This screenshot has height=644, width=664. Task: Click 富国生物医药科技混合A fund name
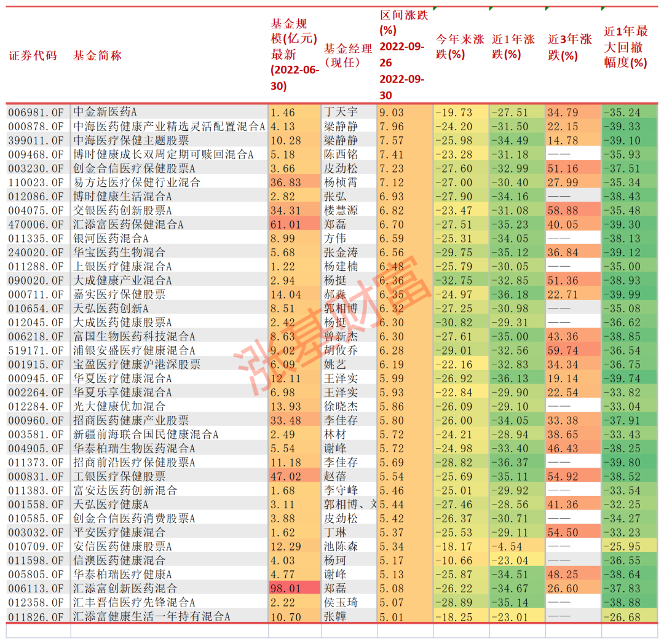pos(134,336)
